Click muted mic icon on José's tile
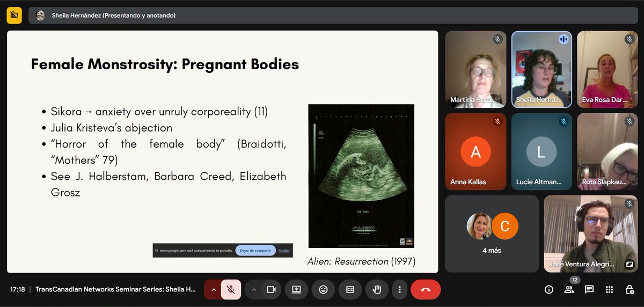 [x=630, y=204]
